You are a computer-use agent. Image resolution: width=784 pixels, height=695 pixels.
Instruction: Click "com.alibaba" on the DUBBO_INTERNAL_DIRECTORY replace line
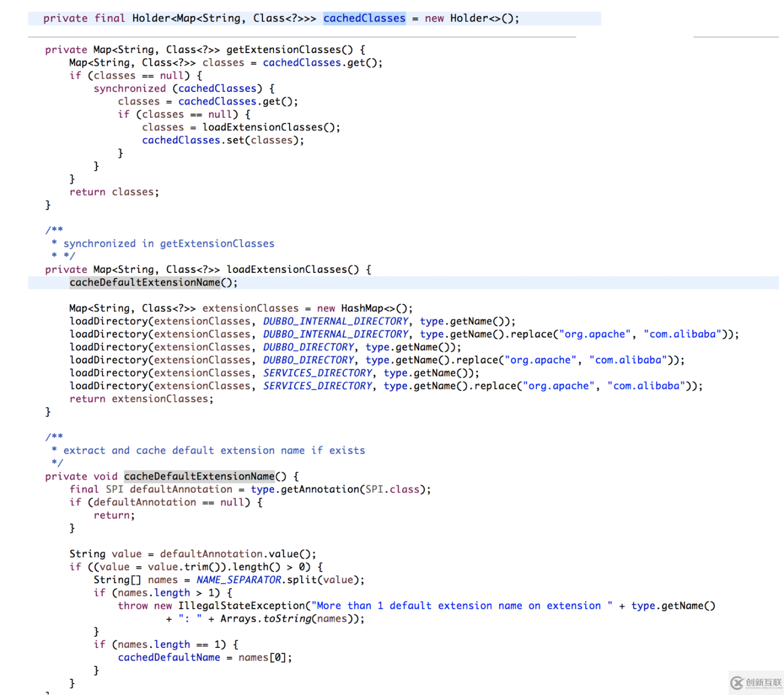coord(683,334)
